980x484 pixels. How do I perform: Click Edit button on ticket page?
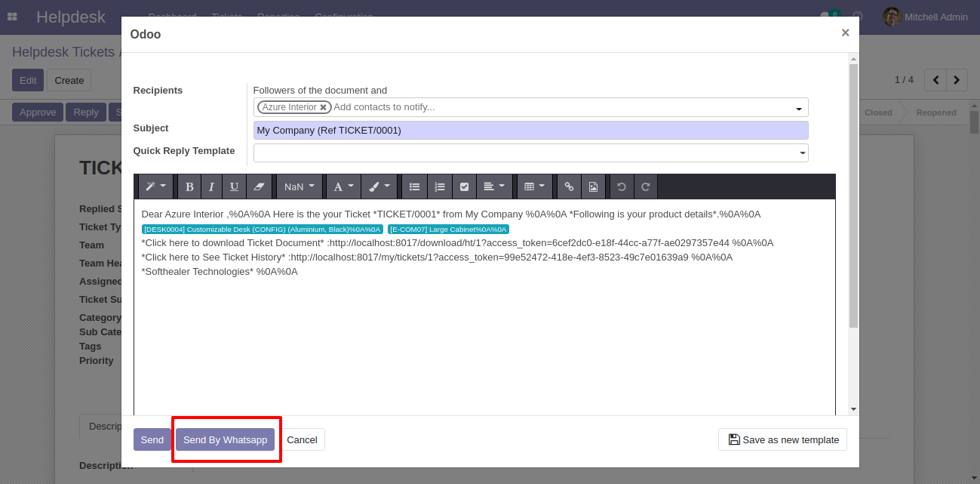pos(28,80)
